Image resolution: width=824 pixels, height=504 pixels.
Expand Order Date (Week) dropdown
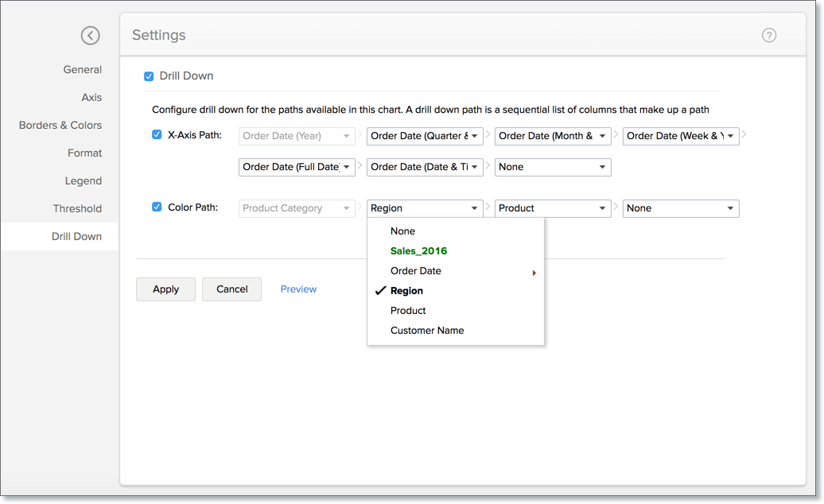681,136
